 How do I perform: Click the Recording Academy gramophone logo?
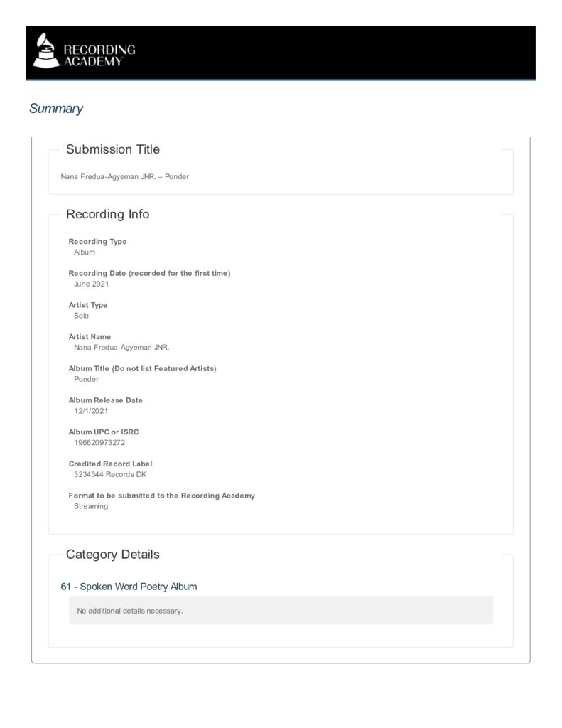click(x=46, y=50)
